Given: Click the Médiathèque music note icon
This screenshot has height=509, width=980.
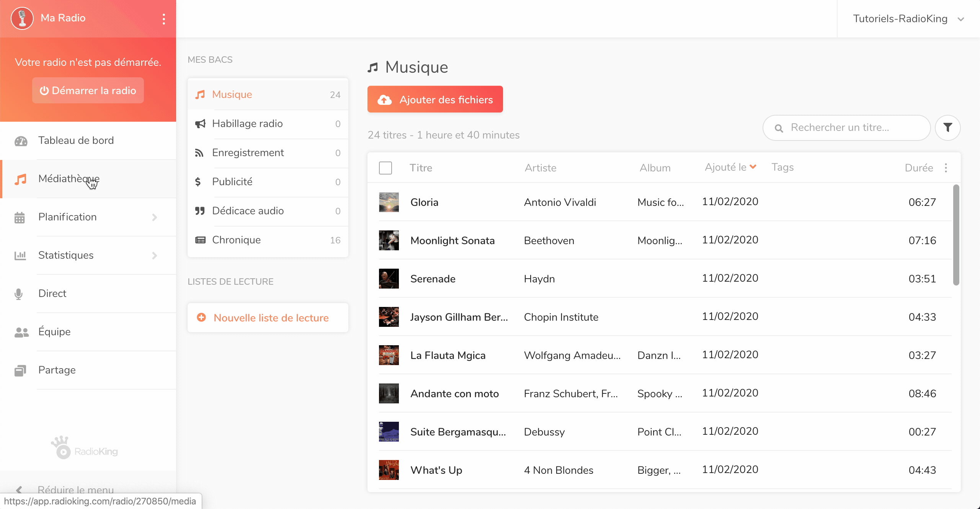Looking at the screenshot, I should 21,179.
